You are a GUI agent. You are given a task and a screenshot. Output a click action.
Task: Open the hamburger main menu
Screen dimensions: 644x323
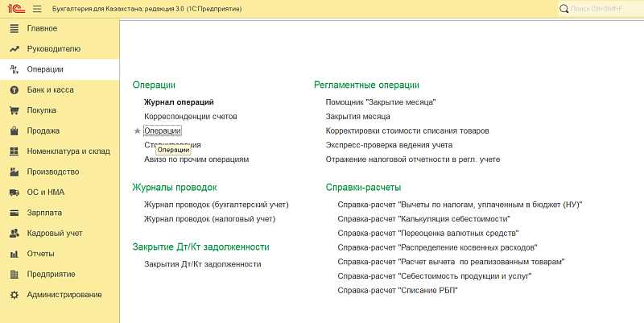37,8
